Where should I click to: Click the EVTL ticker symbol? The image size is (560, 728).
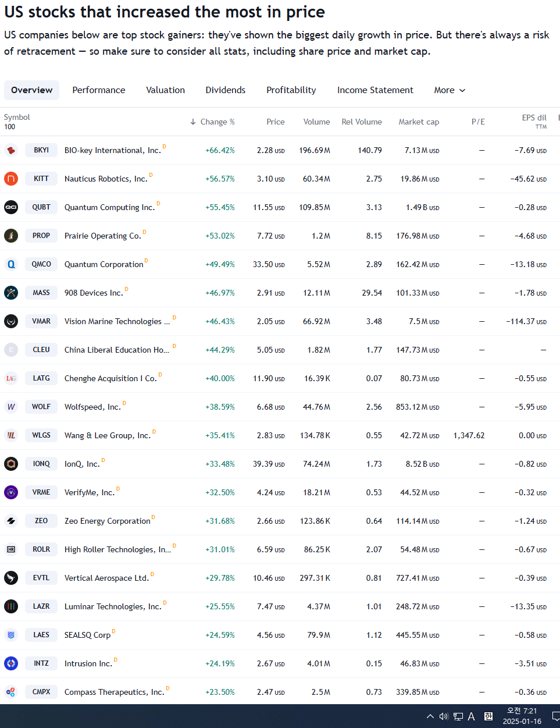point(41,578)
